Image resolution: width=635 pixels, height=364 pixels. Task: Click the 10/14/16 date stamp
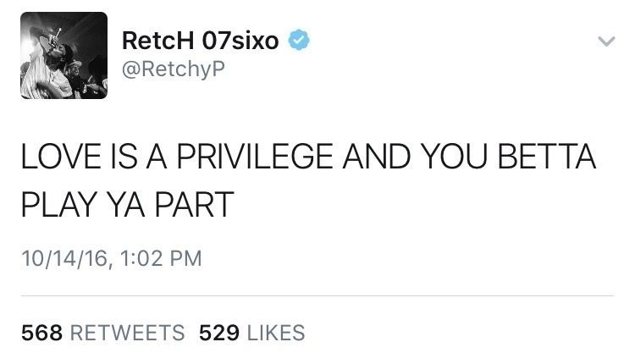point(65,259)
